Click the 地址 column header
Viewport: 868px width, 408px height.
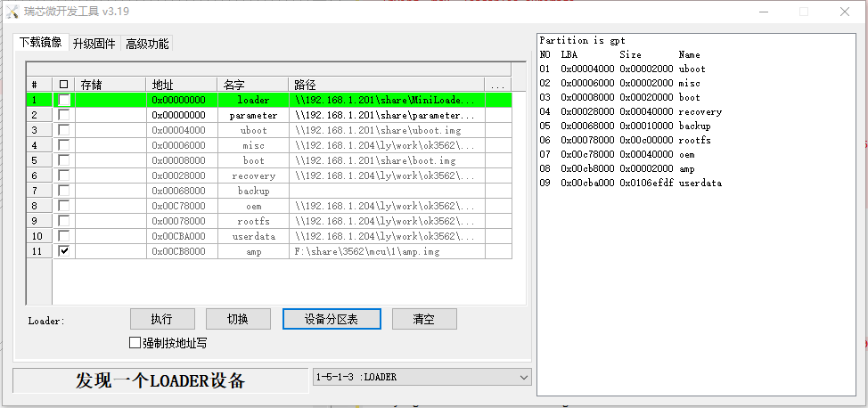182,86
